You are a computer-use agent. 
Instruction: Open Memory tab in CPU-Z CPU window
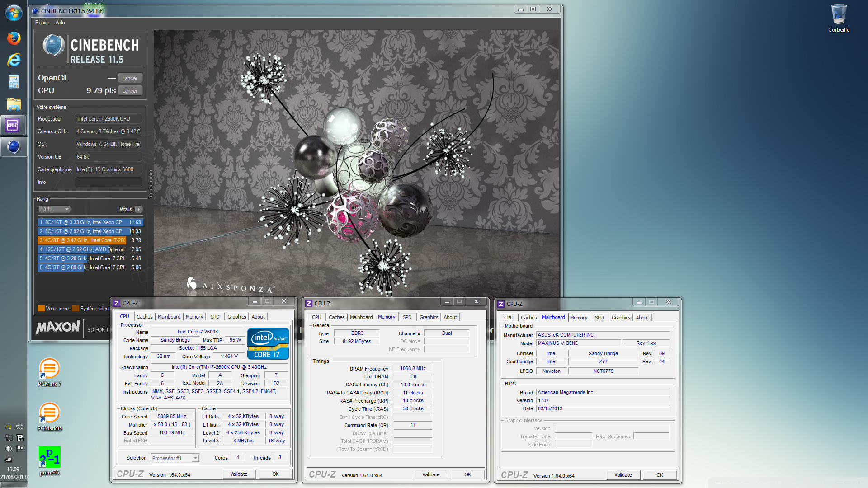[194, 317]
